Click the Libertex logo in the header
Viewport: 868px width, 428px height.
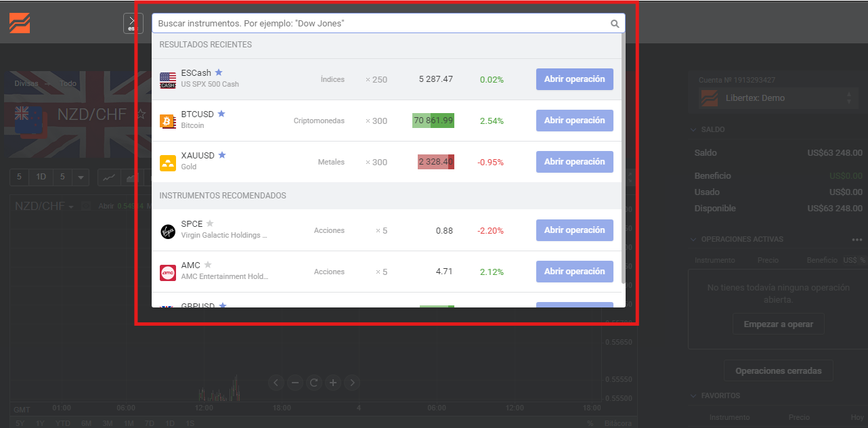point(20,23)
